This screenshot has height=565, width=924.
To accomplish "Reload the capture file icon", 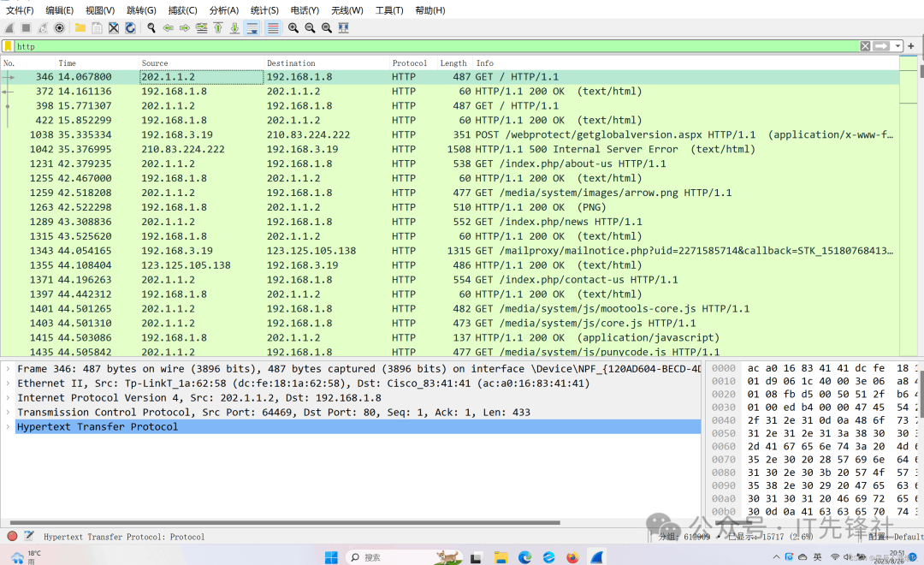I will click(130, 28).
